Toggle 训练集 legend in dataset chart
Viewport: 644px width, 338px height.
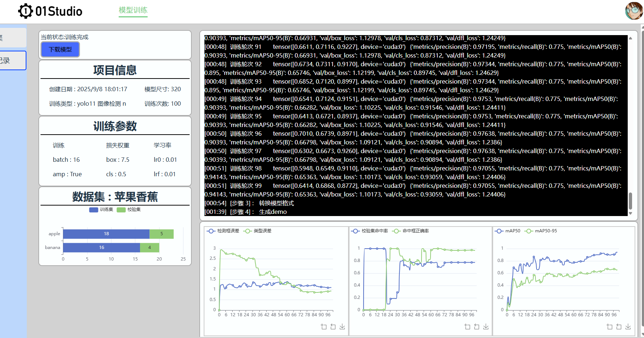pyautogui.click(x=101, y=210)
